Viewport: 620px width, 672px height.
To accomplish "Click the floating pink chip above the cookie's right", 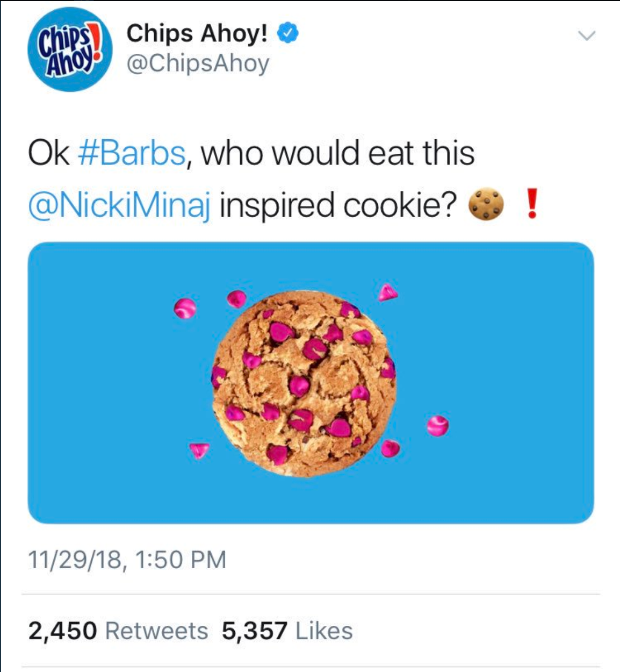I will point(387,292).
